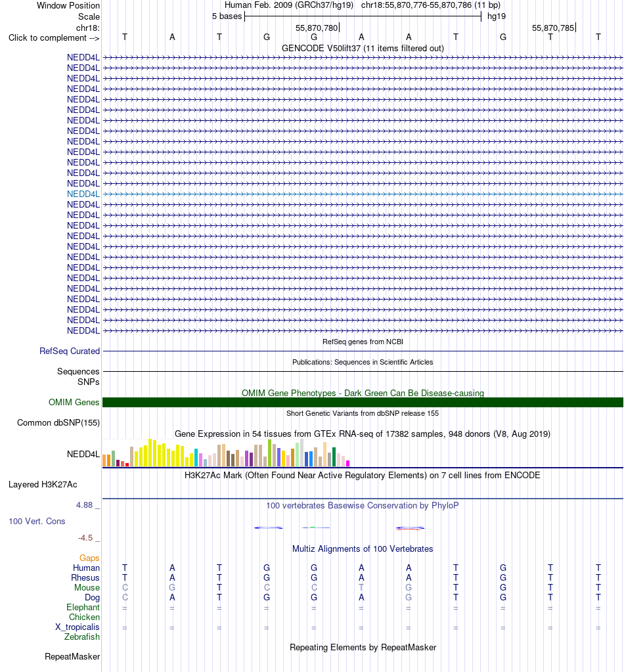
Task: Click the -4.5 lower PhyloP axis value
Action: pos(85,538)
